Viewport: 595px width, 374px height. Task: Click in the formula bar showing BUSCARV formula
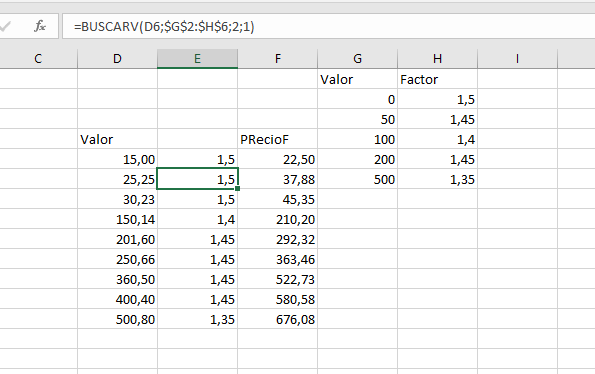point(329,26)
